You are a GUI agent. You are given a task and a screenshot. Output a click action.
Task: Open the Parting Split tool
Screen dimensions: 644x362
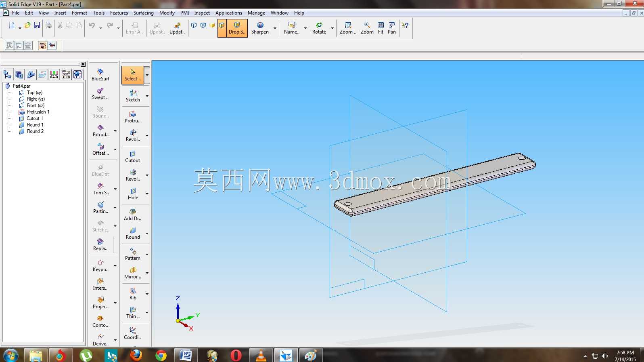click(x=100, y=207)
